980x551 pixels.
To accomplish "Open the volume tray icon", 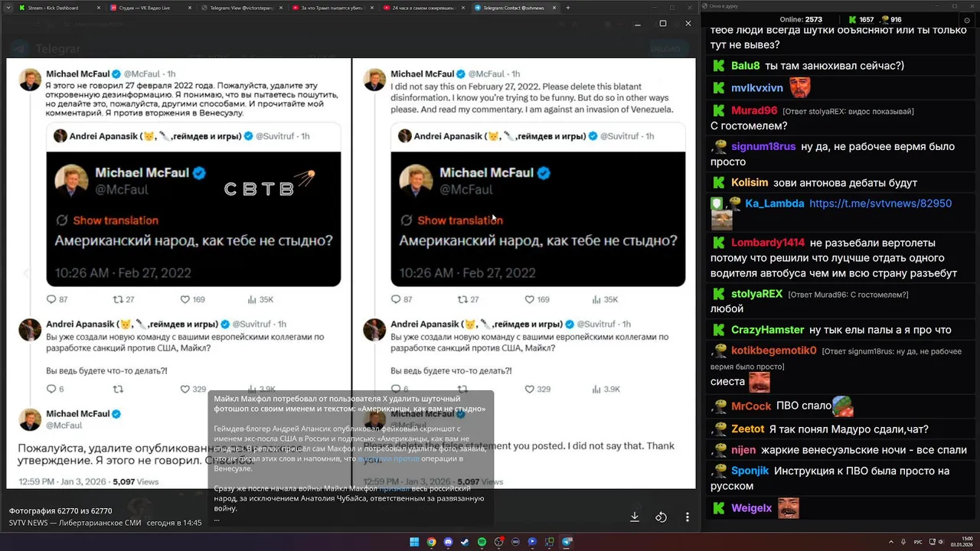I will (941, 542).
